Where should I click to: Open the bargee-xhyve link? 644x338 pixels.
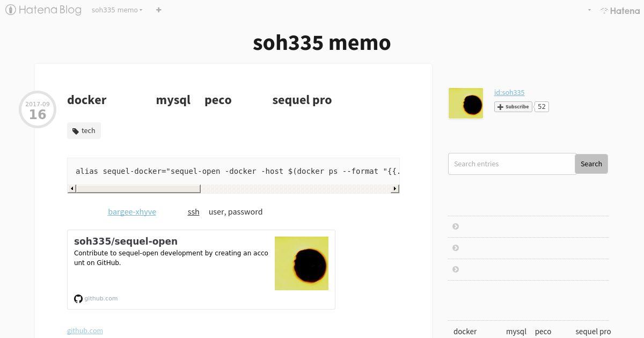(x=132, y=212)
